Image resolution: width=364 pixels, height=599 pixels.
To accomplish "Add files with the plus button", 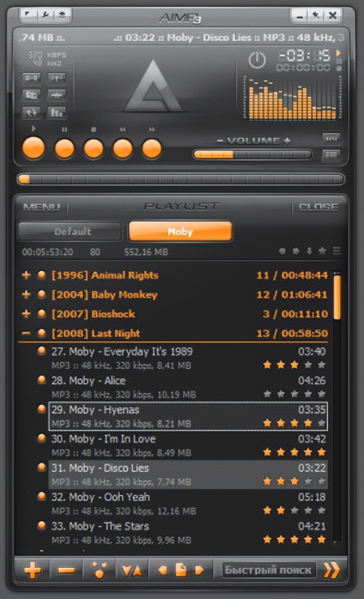I will 32,570.
